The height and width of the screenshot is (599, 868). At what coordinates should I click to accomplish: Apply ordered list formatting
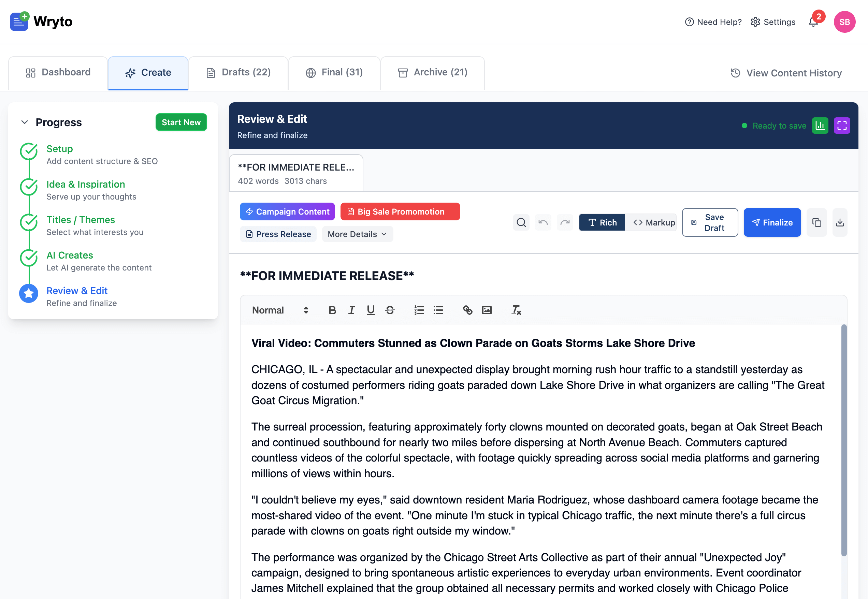tap(419, 310)
